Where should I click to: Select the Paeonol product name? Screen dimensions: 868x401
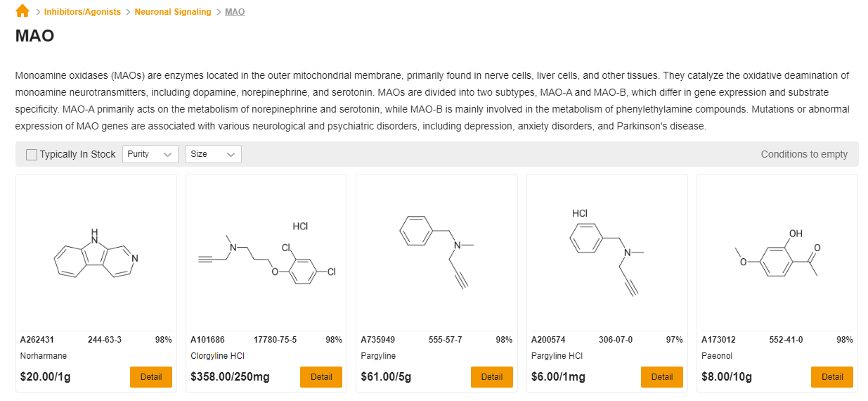coord(717,356)
